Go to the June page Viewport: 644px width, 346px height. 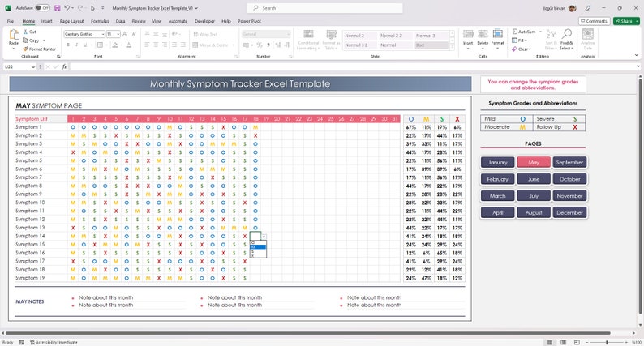click(534, 179)
